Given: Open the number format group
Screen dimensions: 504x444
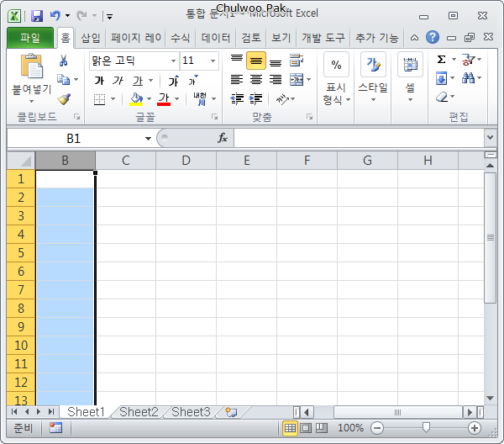Looking at the screenshot, I should coord(336,79).
